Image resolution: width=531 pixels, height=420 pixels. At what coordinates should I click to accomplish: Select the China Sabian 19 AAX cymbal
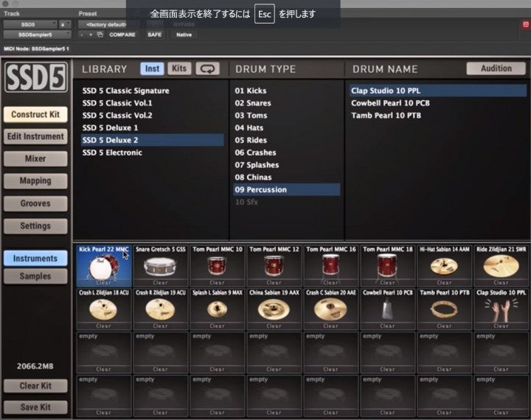[x=274, y=309]
